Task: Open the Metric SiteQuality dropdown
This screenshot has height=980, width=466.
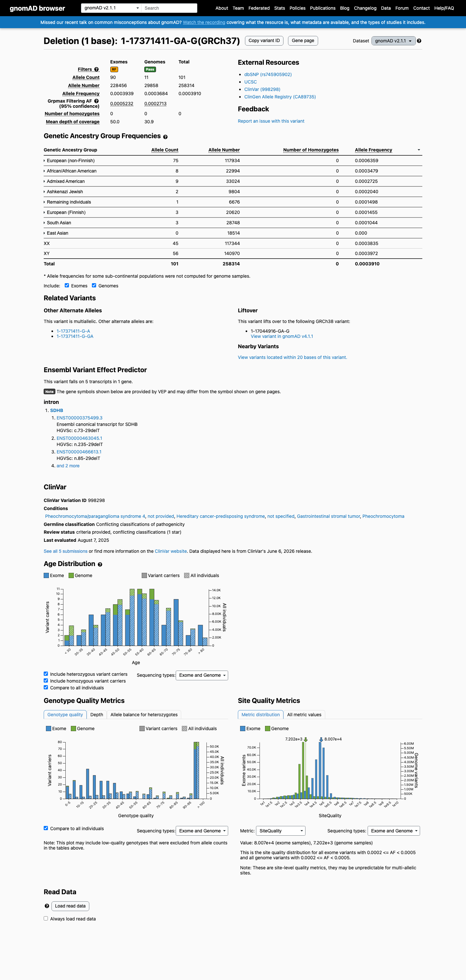Action: (281, 831)
